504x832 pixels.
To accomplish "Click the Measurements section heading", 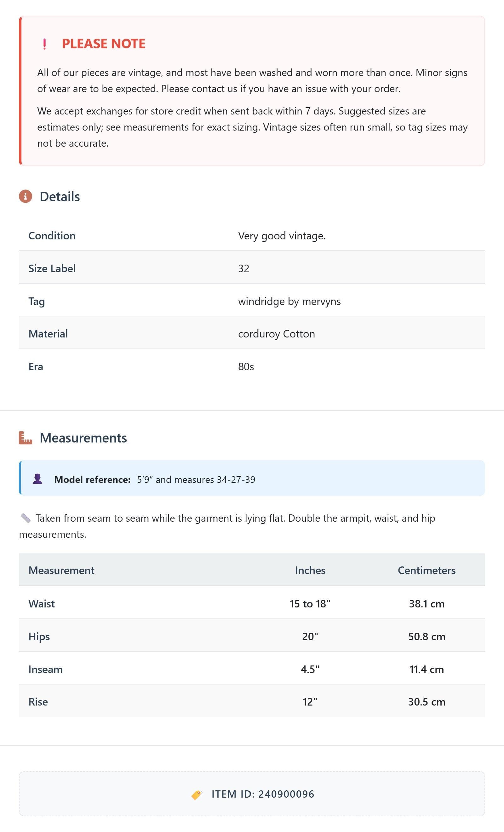I will 83,438.
